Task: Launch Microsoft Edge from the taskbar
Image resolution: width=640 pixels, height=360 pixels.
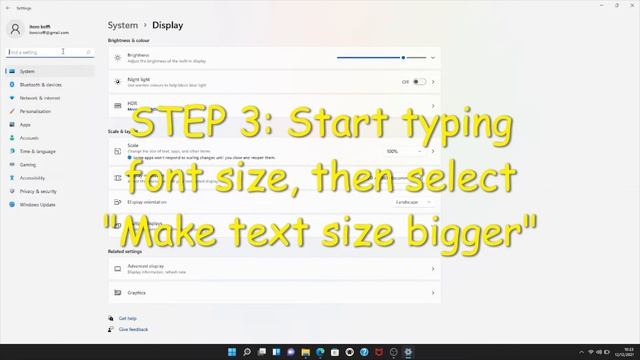Action: 320,352
